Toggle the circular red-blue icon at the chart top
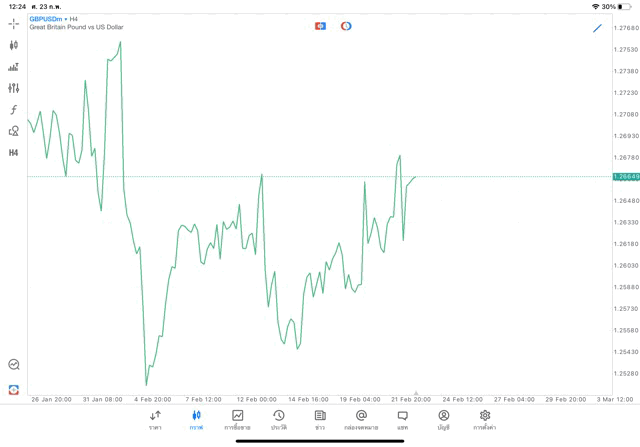 pyautogui.click(x=346, y=26)
